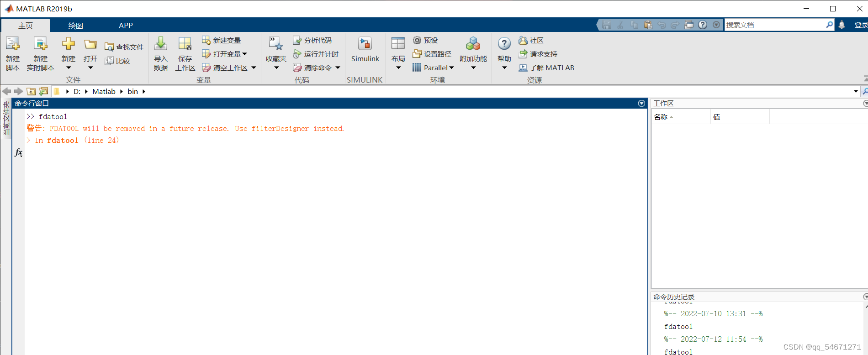Click the yellow plus 新建 icon
868x355 pixels.
point(69,44)
